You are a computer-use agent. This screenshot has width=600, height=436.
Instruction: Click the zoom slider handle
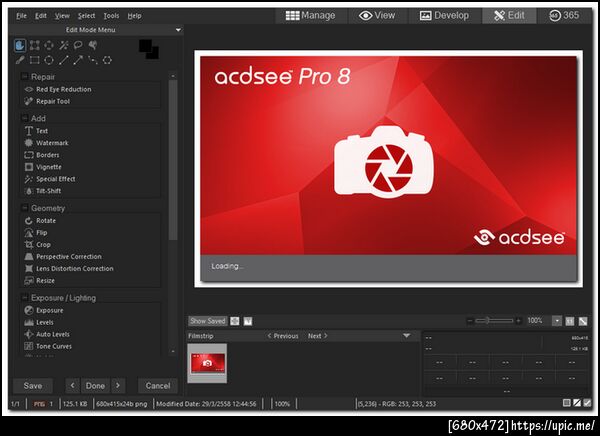[488, 321]
